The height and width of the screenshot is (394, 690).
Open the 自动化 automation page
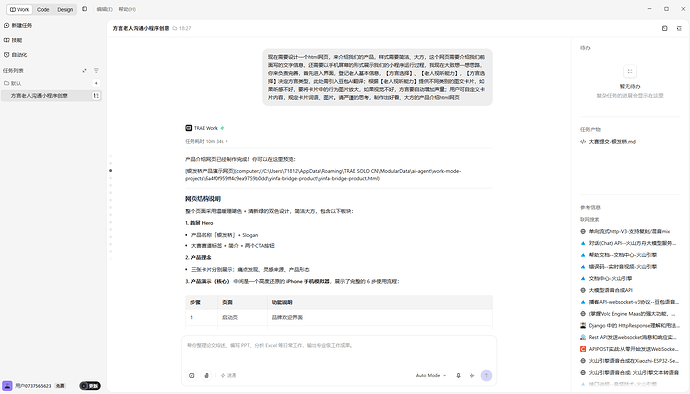16,55
